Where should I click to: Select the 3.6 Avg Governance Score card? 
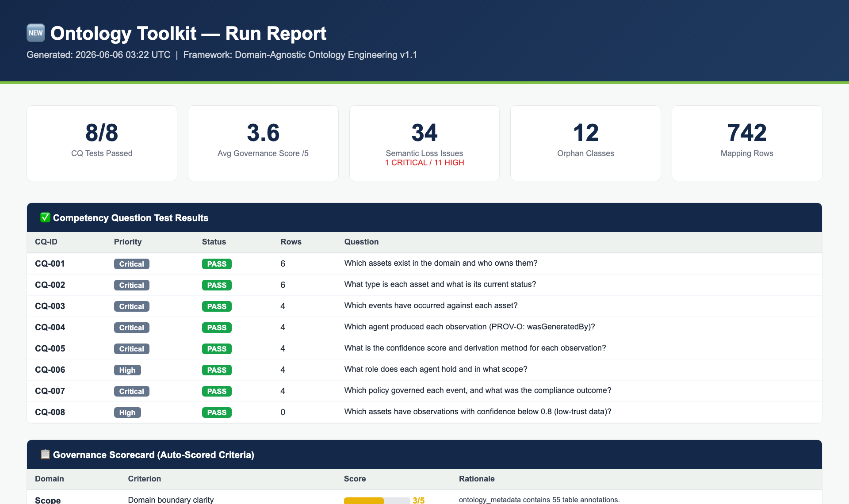tap(263, 143)
